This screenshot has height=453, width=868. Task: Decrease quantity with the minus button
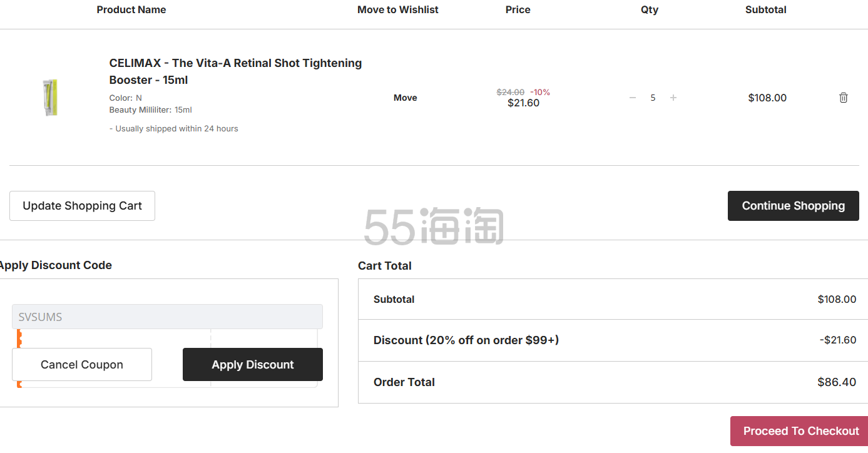click(633, 98)
